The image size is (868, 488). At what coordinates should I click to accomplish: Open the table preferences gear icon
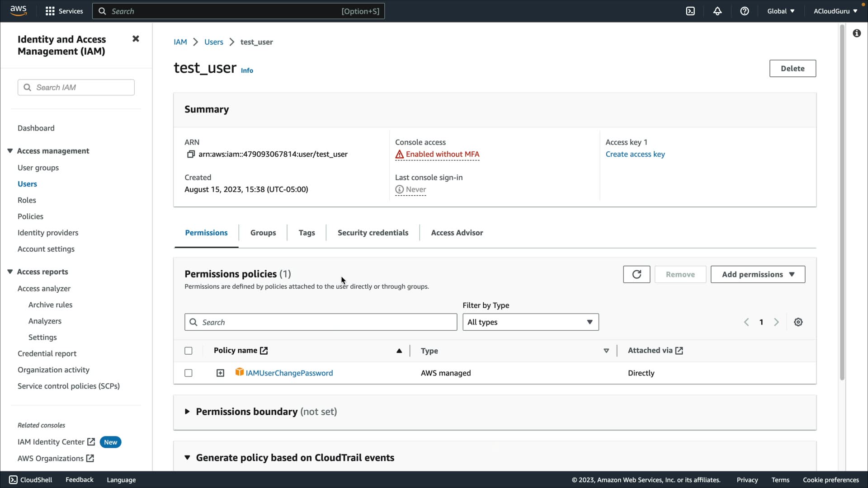point(798,322)
